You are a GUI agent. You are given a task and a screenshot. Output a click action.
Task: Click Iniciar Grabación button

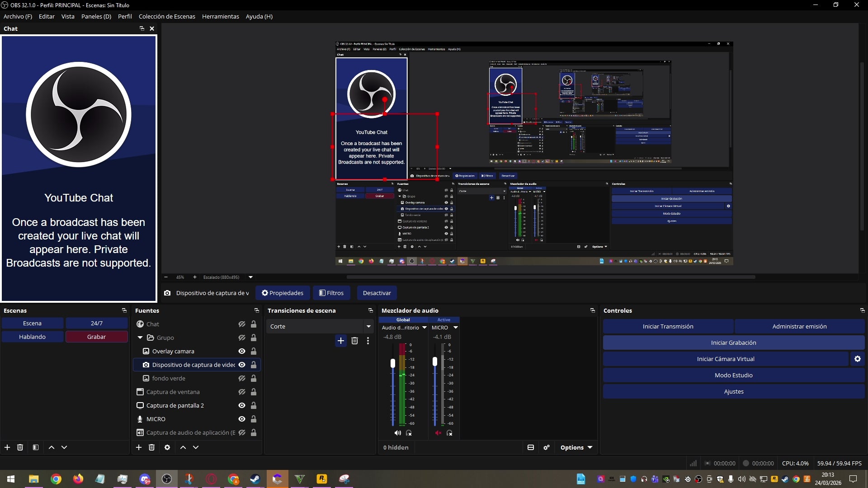pyautogui.click(x=733, y=343)
